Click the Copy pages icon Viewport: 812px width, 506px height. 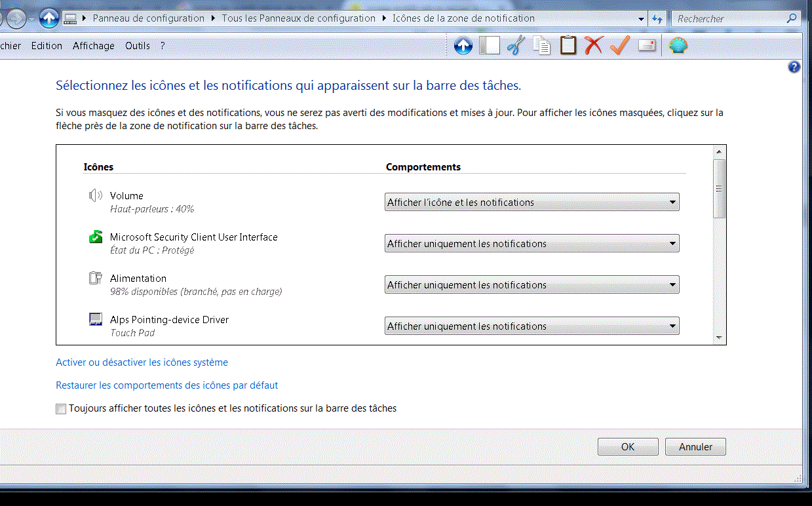(x=542, y=46)
